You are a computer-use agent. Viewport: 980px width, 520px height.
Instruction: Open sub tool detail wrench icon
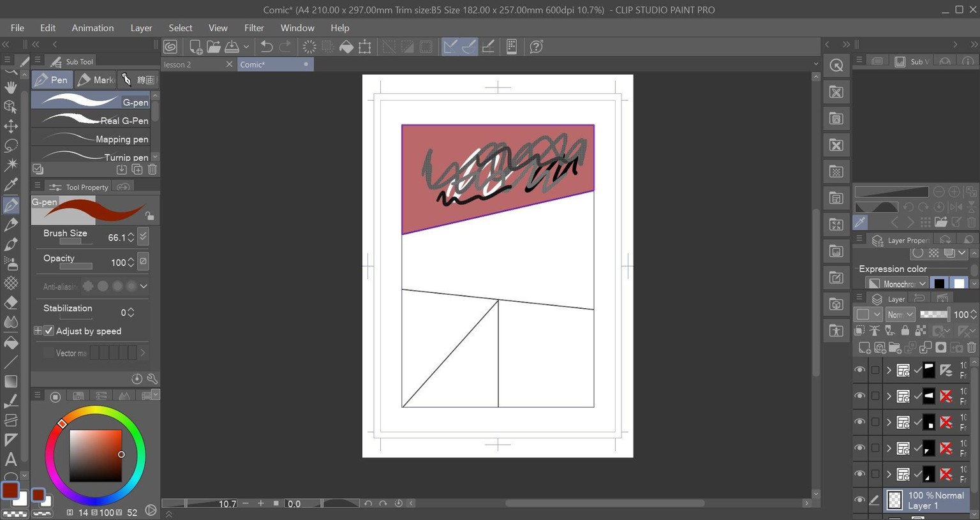coord(152,378)
